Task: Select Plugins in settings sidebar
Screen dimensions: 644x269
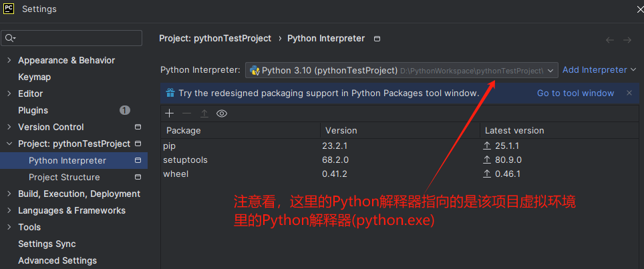Action: 33,110
